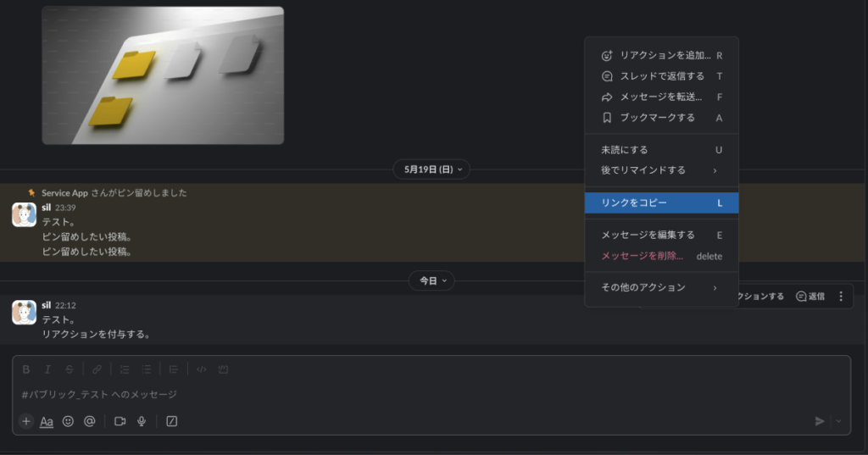868x455 pixels.
Task: Click the 返信 reply button
Action: (x=810, y=297)
